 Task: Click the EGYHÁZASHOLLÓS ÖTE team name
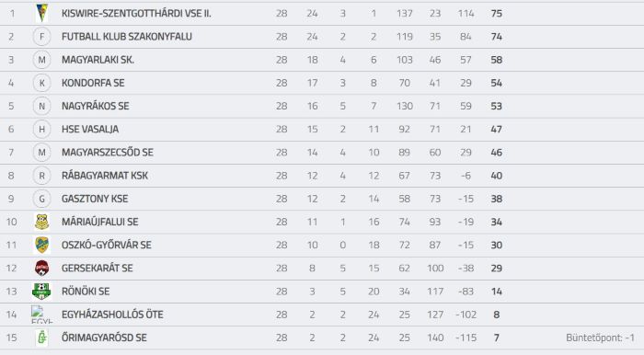[x=112, y=315]
